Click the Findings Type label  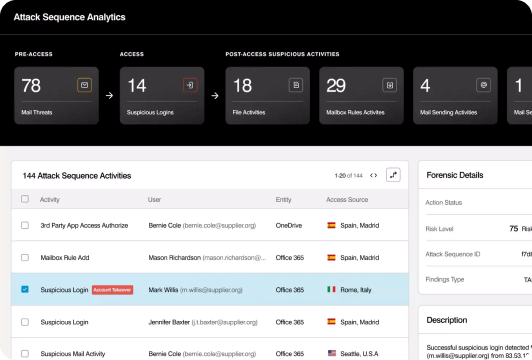[x=444, y=280]
